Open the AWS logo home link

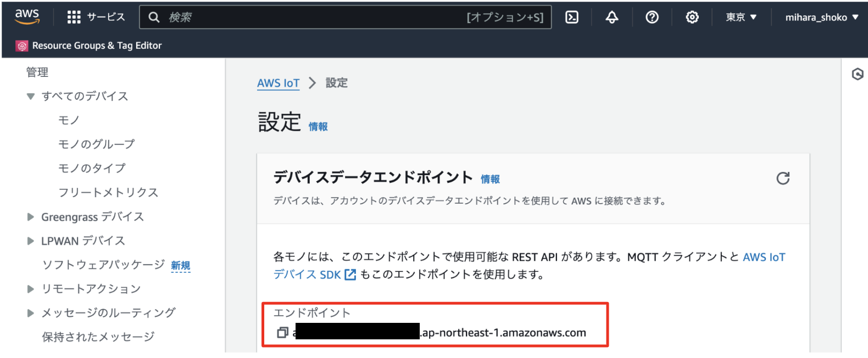(27, 17)
